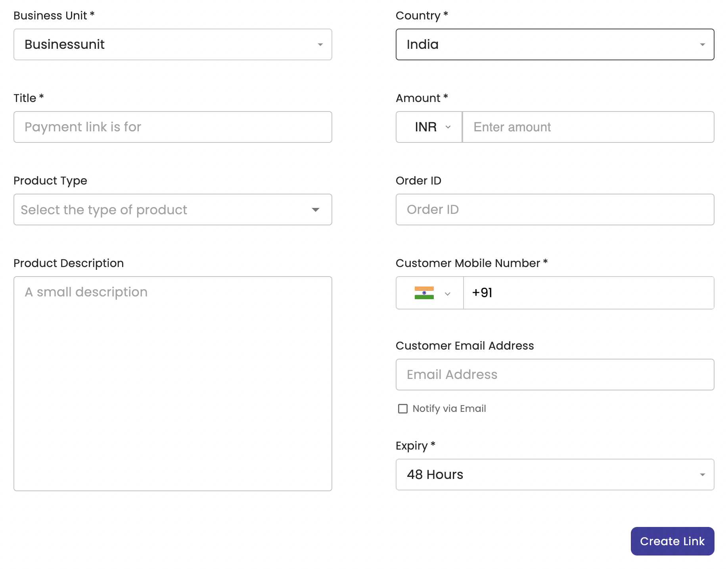Click the Customer Mobile Number label
Screen dimensions: 728x569
click(x=472, y=263)
